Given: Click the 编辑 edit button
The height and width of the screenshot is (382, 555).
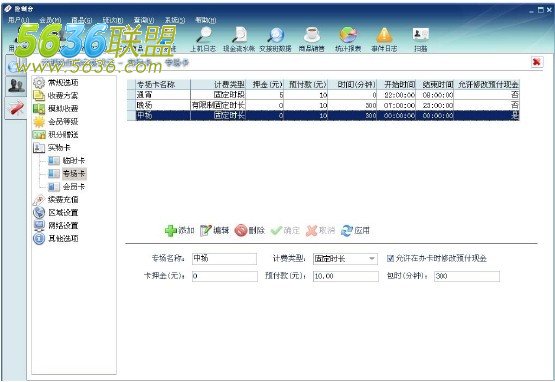Looking at the screenshot, I should tap(215, 231).
